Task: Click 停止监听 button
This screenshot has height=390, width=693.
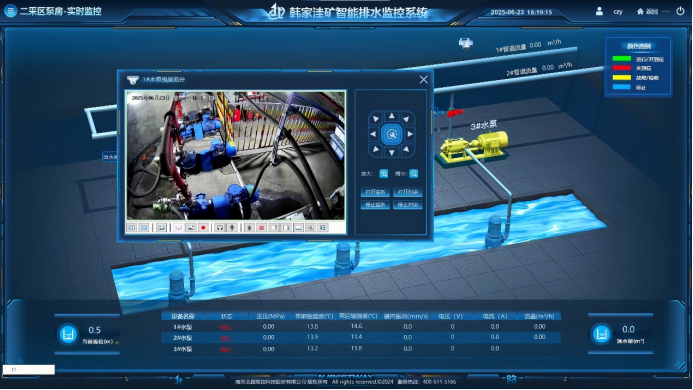Action: 375,205
